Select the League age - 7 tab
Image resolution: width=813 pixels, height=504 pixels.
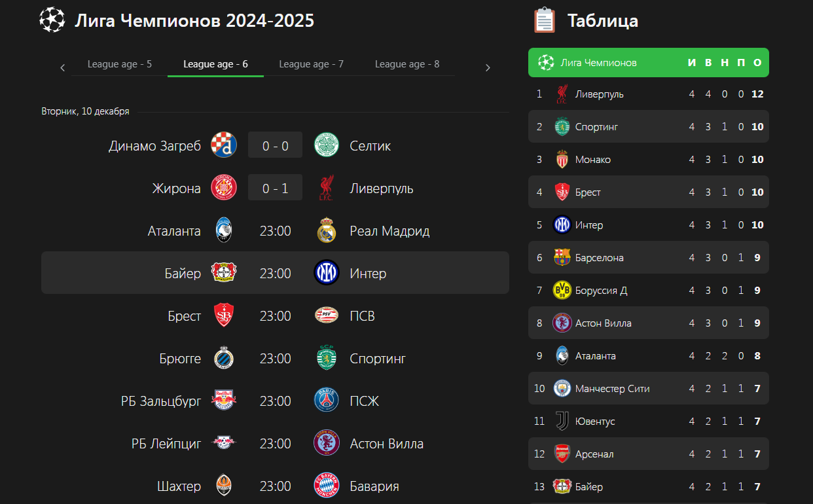[312, 64]
